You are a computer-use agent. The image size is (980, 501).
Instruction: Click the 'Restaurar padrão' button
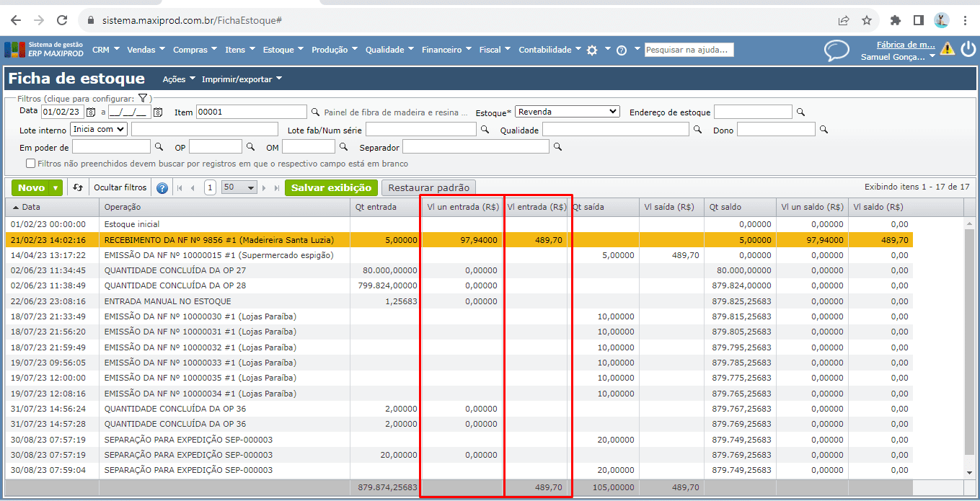click(x=428, y=188)
